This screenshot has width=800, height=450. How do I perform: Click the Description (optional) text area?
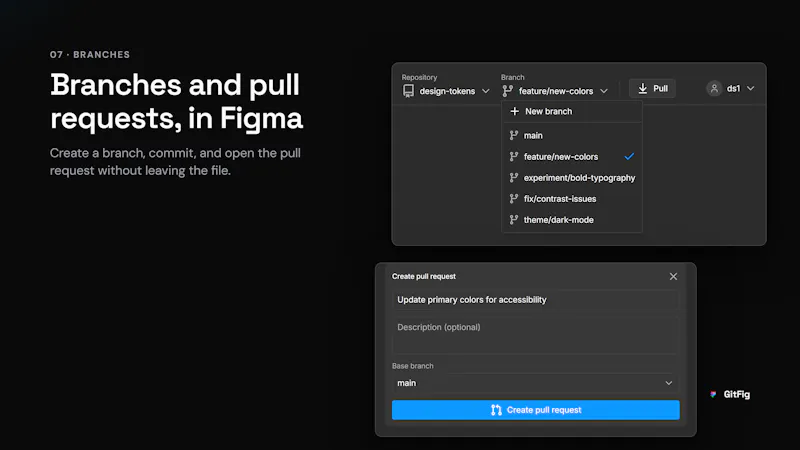point(536,335)
